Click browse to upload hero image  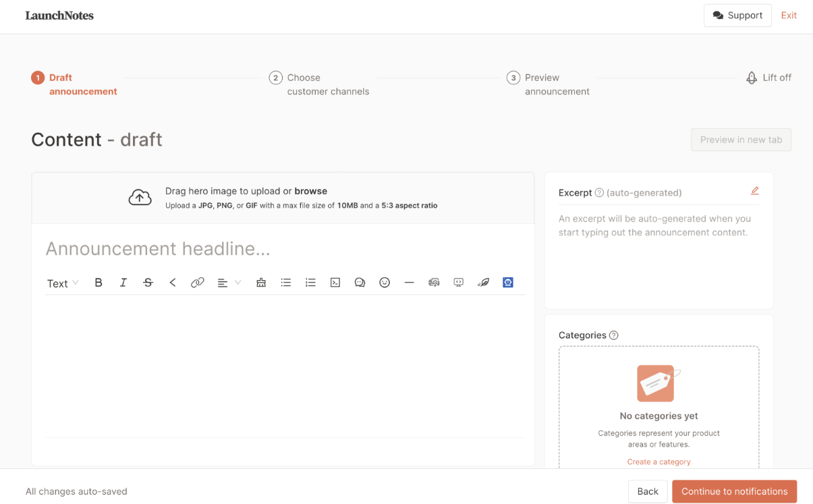click(310, 191)
